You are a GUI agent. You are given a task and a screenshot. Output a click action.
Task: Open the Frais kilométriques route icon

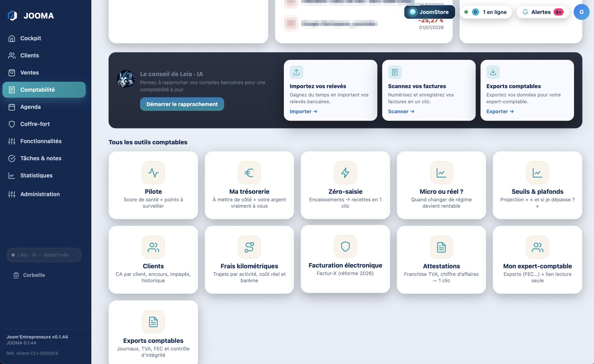(249, 247)
